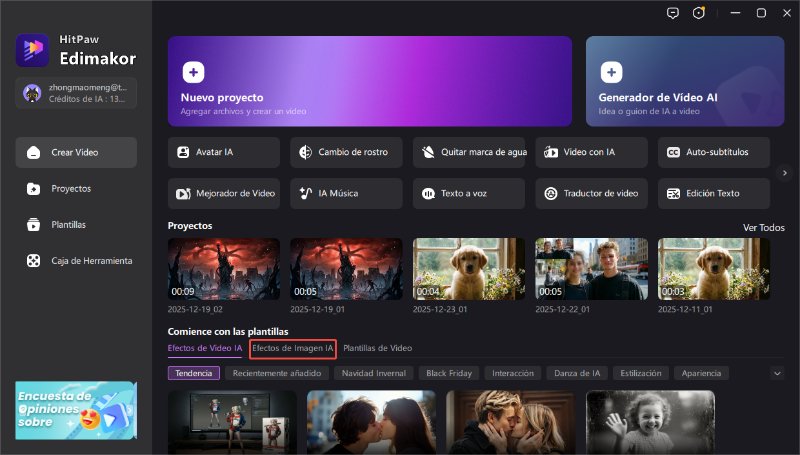Click the Video con IA icon

(x=551, y=152)
